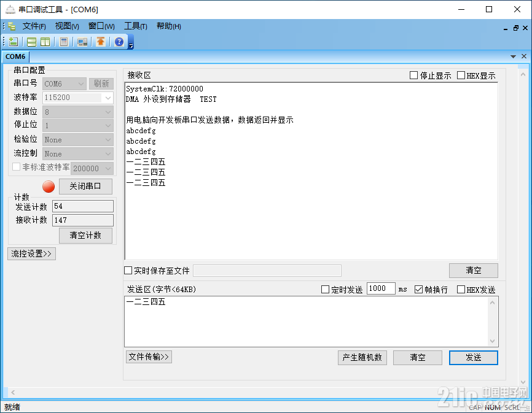This screenshot has width=532, height=413.
Task: Click the SystemClk:72000000 line
Action: click(x=165, y=89)
